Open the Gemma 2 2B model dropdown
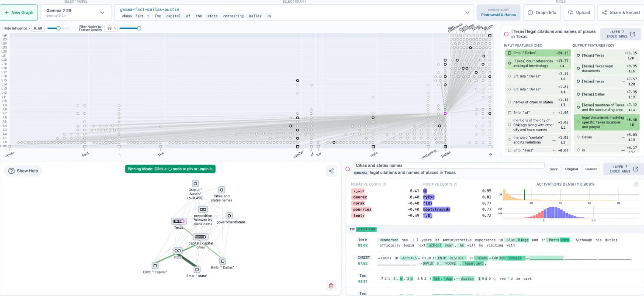This screenshot has height=296, width=644. pos(76,13)
